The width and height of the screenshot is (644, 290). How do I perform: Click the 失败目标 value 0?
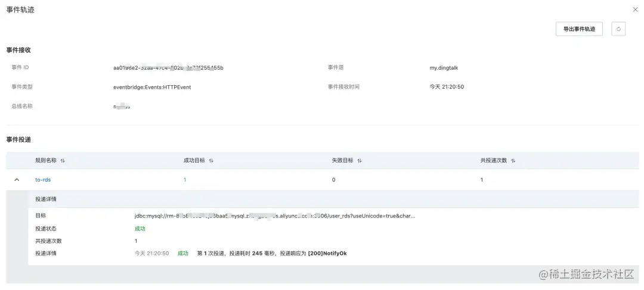[x=333, y=180]
